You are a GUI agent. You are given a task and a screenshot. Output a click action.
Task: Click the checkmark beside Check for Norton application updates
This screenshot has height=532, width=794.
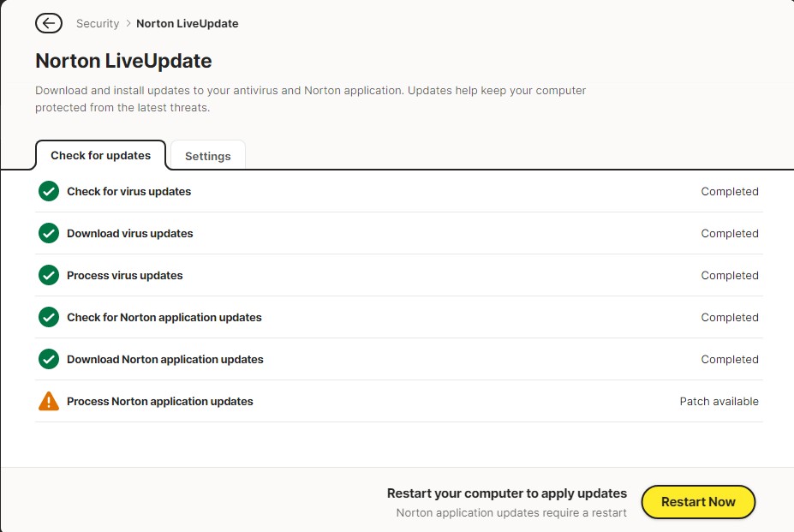pyautogui.click(x=49, y=318)
